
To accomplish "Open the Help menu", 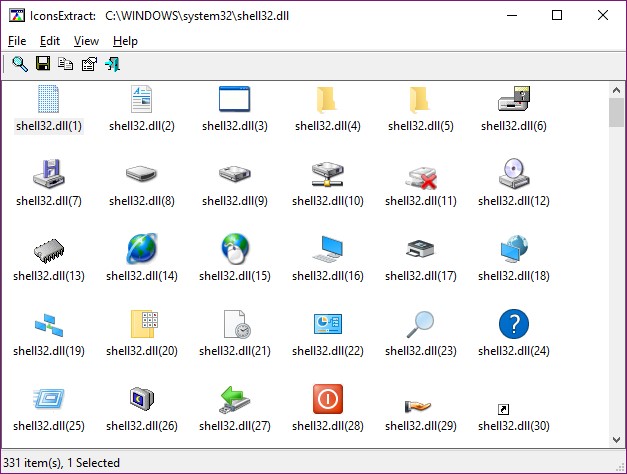I will click(x=125, y=41).
